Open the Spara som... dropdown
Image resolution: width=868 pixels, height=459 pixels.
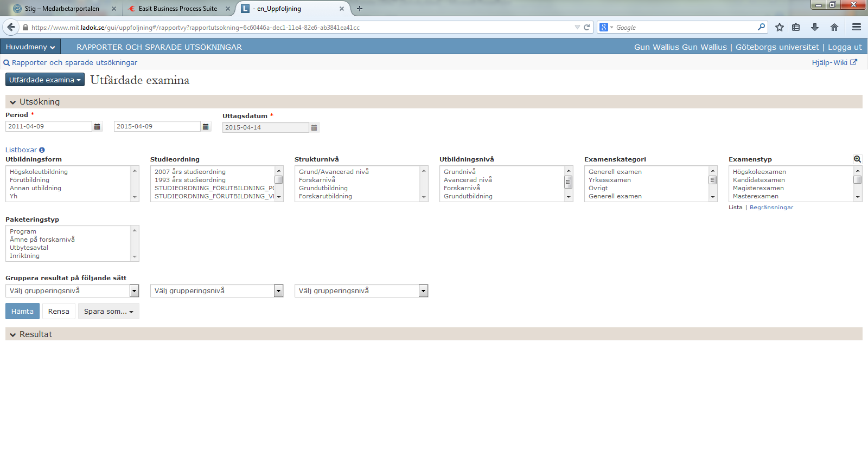point(108,311)
